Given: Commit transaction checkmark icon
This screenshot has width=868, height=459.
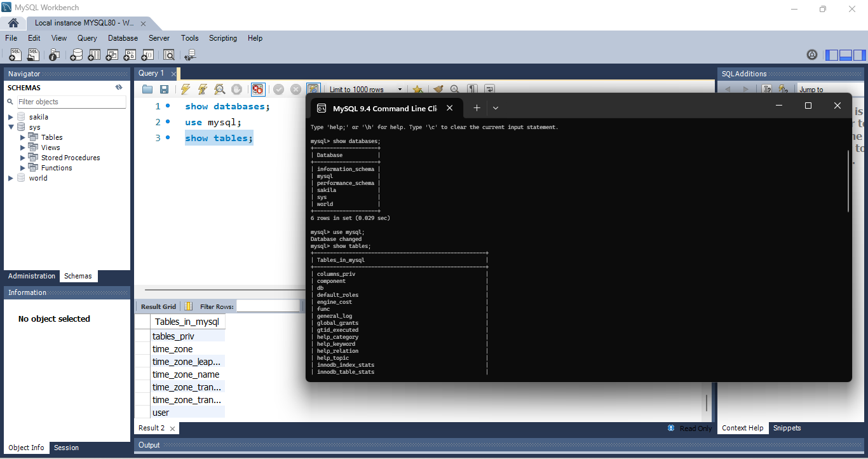Looking at the screenshot, I should point(278,90).
